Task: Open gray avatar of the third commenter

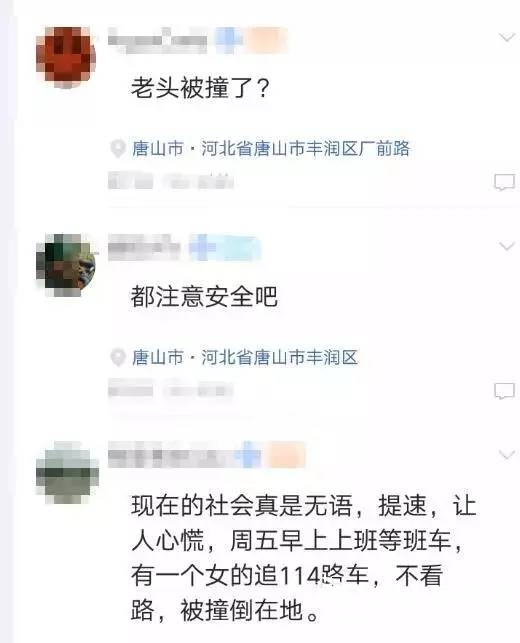Action: click(x=67, y=472)
